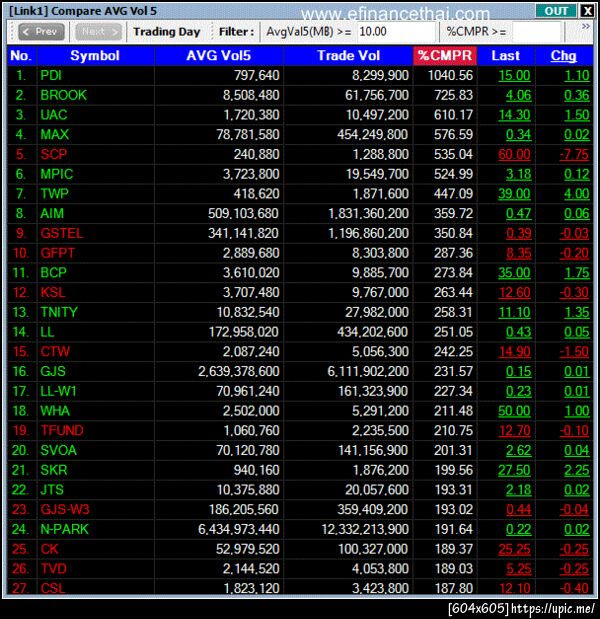Select the SKR symbol
Viewport: 600px width, 619px height.
[54, 470]
